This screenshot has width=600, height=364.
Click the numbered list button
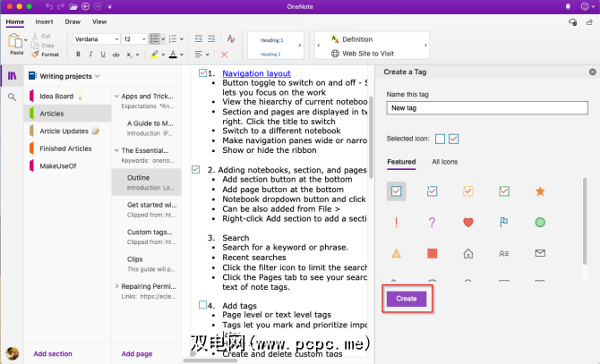pos(173,39)
